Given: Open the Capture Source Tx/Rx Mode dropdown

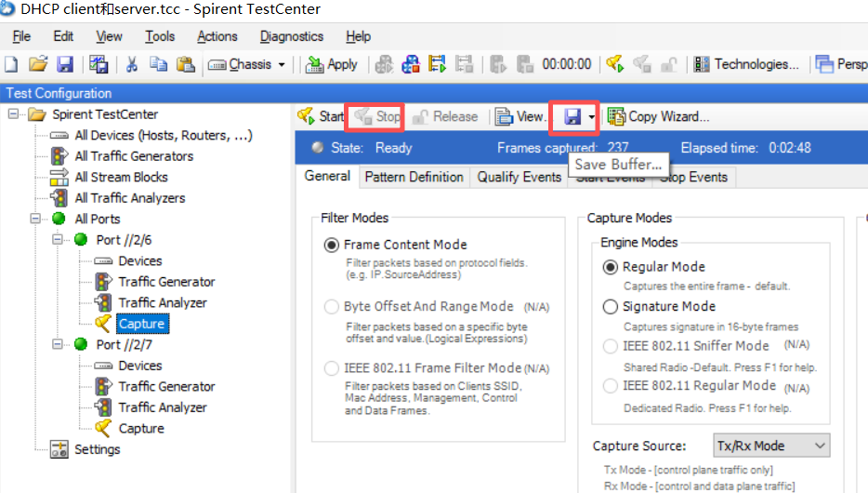Looking at the screenshot, I should (x=771, y=446).
